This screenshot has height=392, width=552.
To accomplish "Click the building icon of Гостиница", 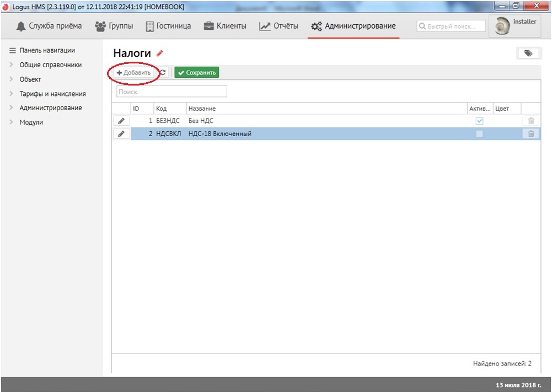I will click(149, 26).
